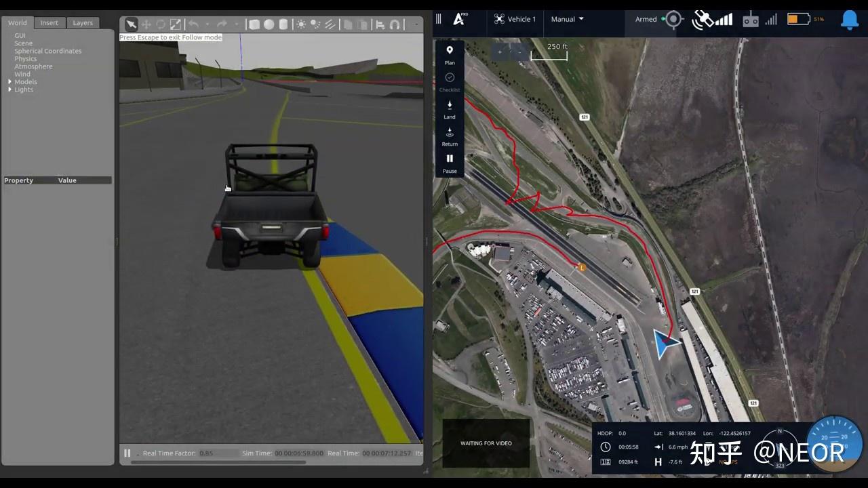
Task: Switch to the Insert tab
Action: (49, 22)
